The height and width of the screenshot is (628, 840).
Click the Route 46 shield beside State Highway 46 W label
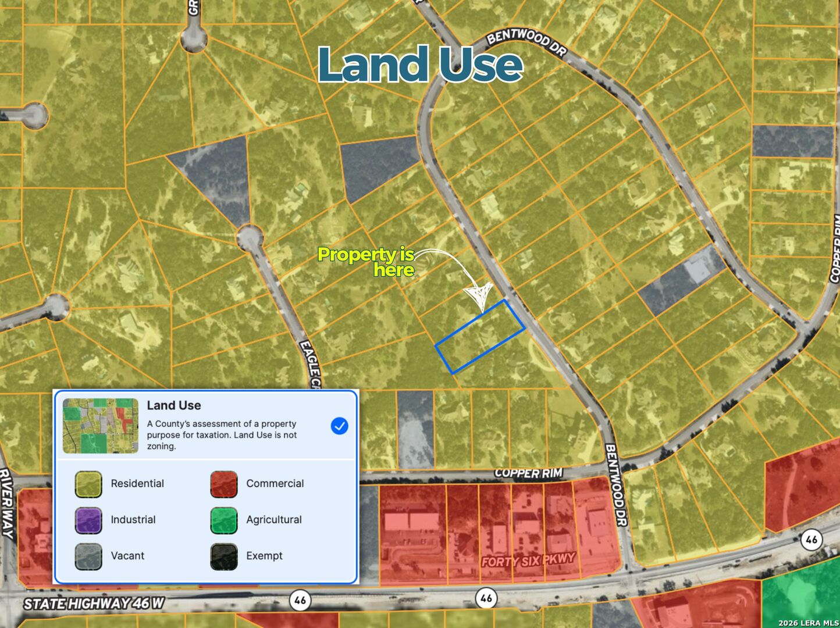(300, 600)
